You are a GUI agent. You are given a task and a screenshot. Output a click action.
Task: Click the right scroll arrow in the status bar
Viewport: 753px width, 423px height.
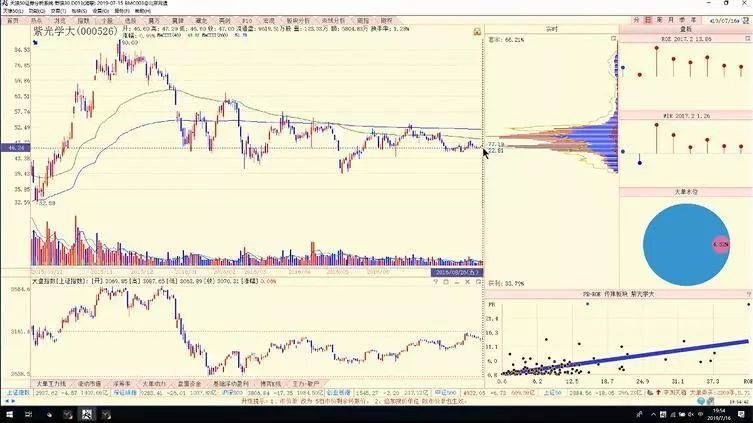tap(13, 401)
